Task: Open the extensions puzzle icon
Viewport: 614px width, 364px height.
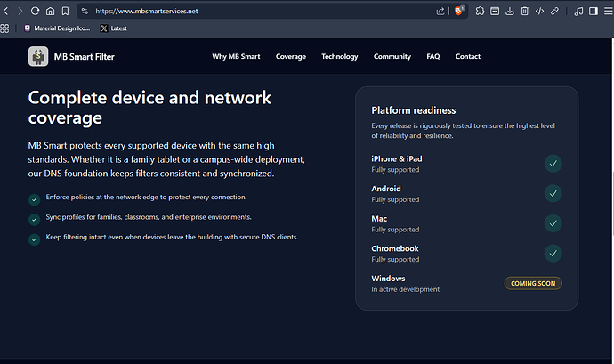Action: pyautogui.click(x=480, y=11)
